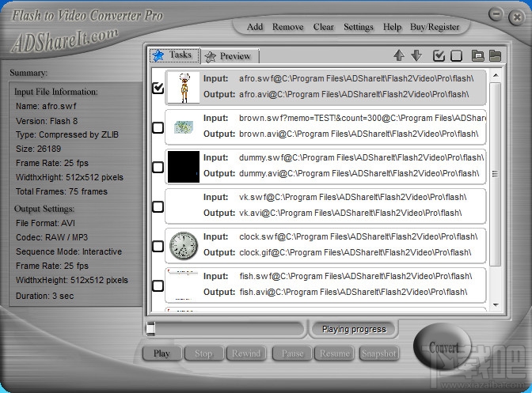Click the Rewind button
532x393 pixels.
(246, 353)
